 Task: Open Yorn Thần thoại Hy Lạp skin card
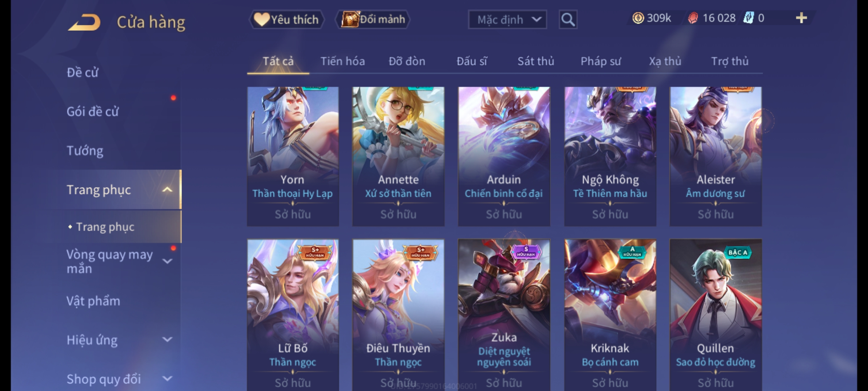293,156
